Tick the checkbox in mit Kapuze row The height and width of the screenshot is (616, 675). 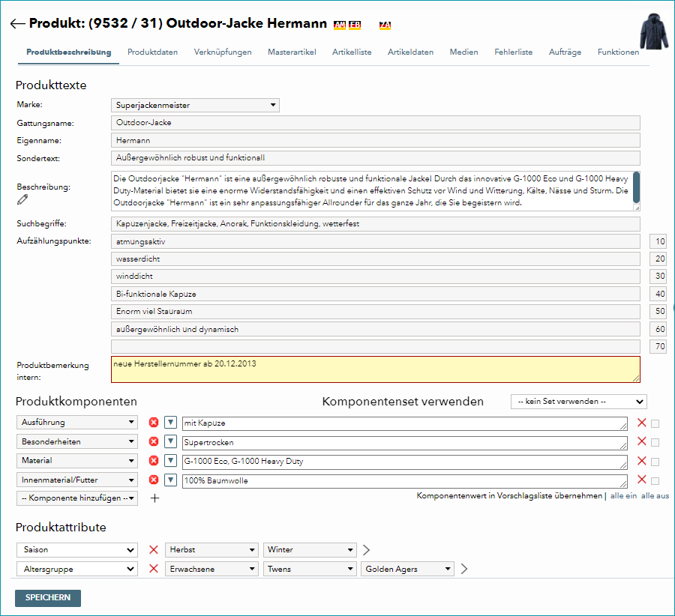point(655,423)
